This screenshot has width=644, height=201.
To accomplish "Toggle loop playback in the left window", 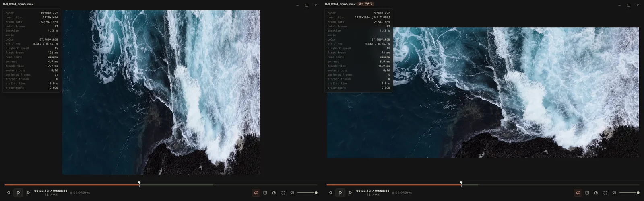I will coord(256,193).
